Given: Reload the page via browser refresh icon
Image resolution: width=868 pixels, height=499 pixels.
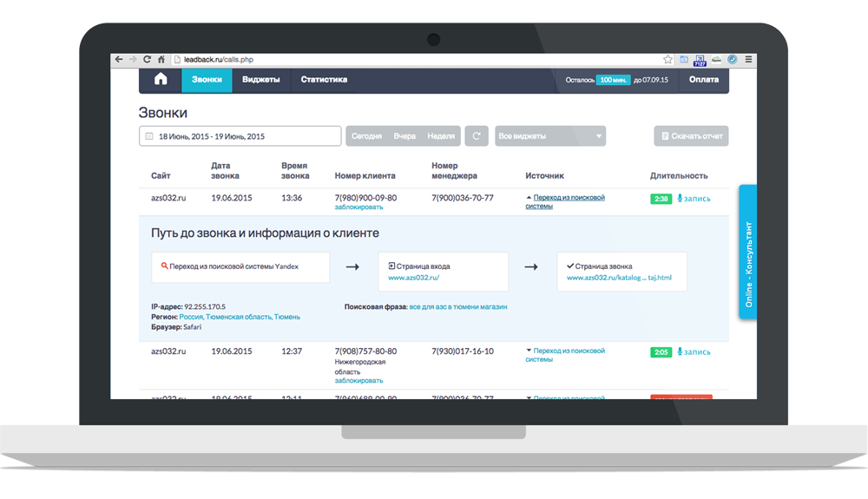Looking at the screenshot, I should tap(147, 59).
